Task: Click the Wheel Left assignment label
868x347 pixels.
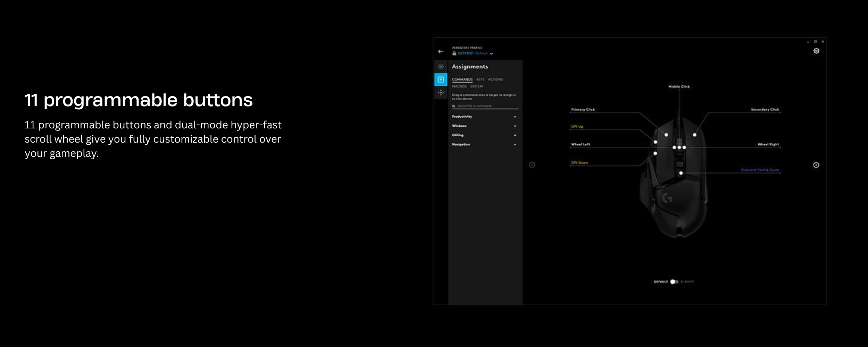Action: [x=581, y=144]
